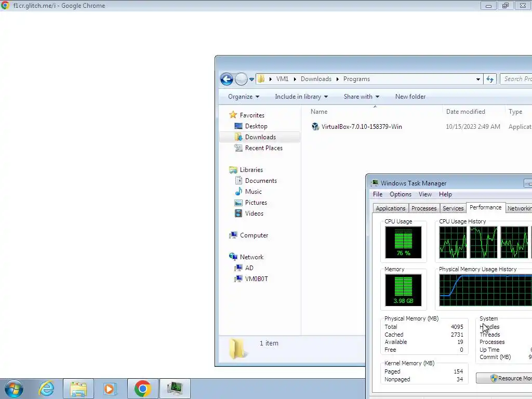Click the Memory 3.98 GB meter
Screen dimensions: 532x399
[x=403, y=290]
